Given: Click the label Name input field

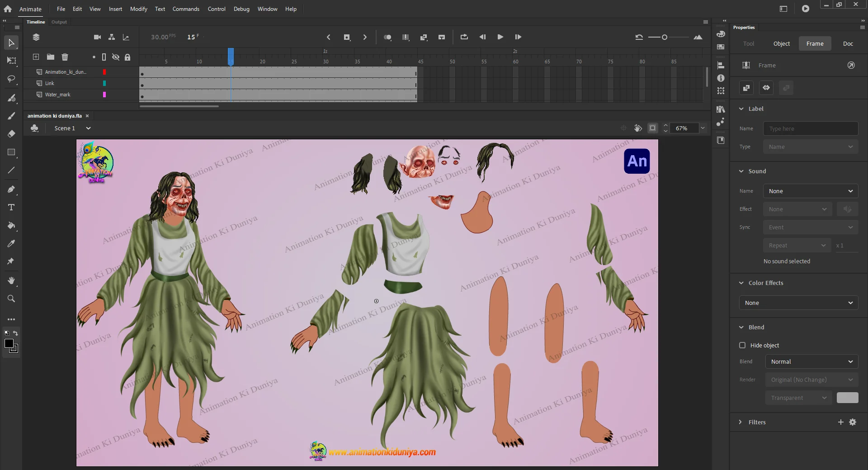Looking at the screenshot, I should click(810, 128).
